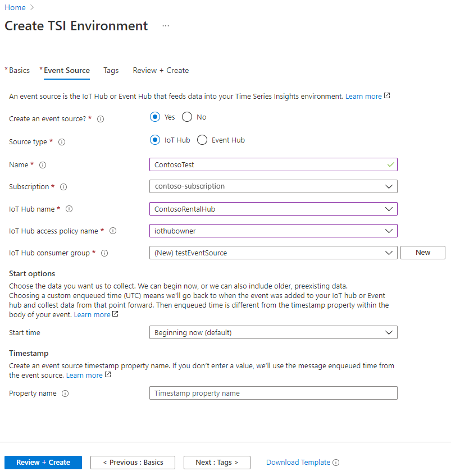Image resolution: width=451 pixels, height=476 pixels.
Task: Choose Event Hub as the source type
Action: 201,140
